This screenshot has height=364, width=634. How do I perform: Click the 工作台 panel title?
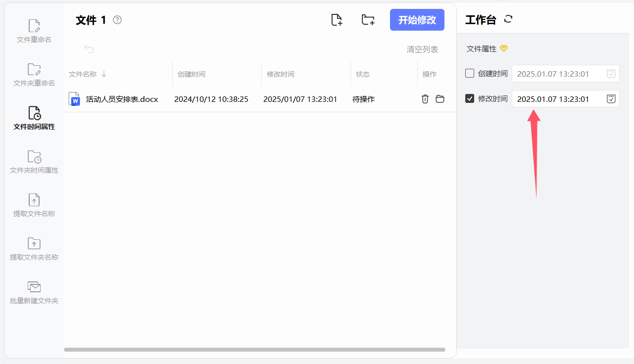[481, 20]
